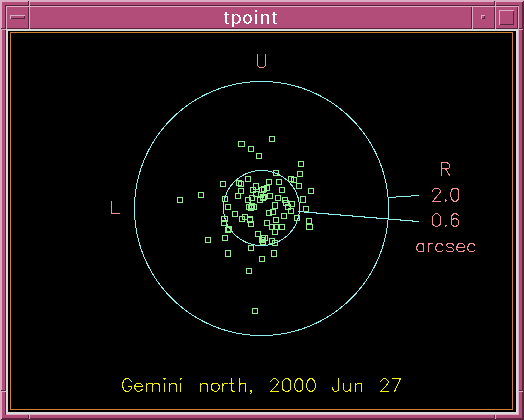Click the maximize square button in title bar
Viewport: 524px width, 420px height.
coord(507,17)
